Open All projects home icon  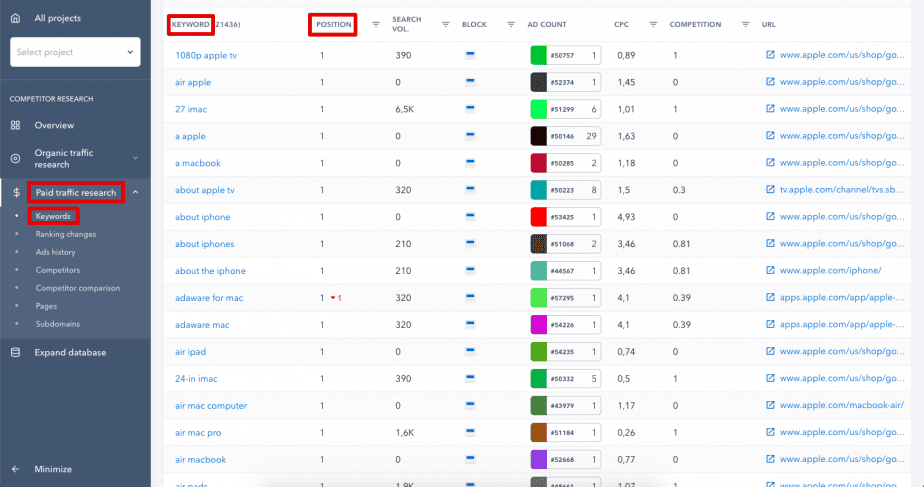click(15, 18)
